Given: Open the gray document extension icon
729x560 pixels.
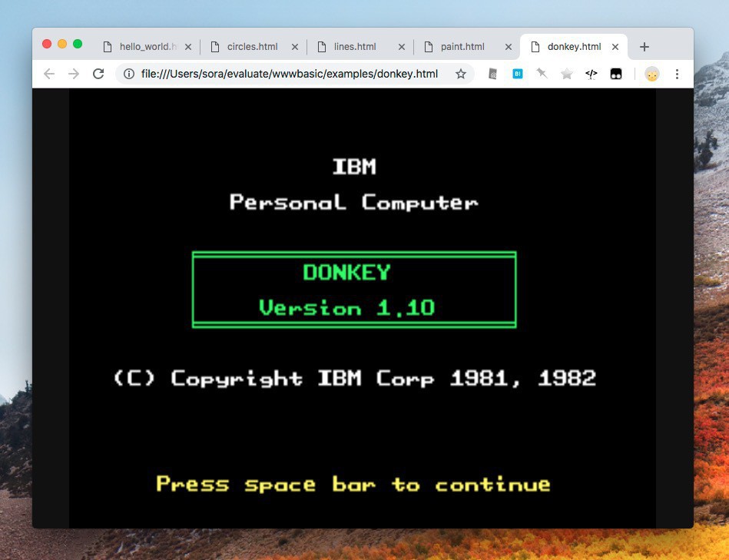Looking at the screenshot, I should (x=493, y=74).
